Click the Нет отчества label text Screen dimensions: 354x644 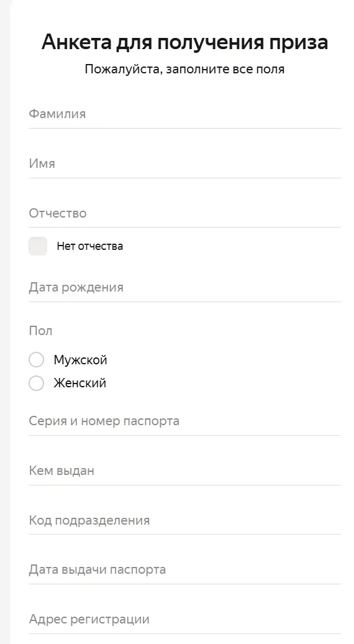point(90,246)
